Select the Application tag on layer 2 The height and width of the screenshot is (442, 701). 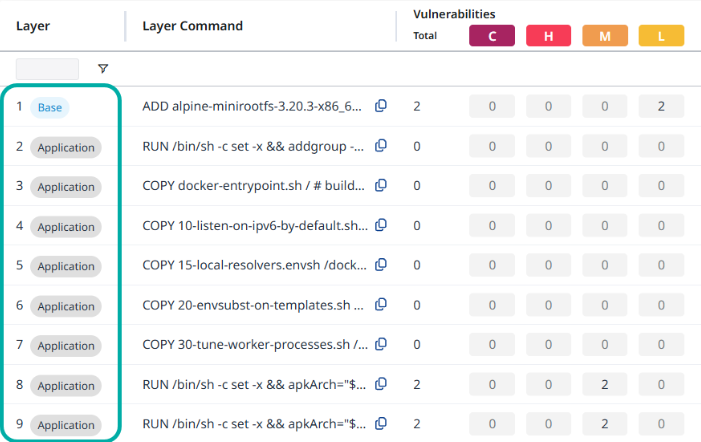[65, 147]
